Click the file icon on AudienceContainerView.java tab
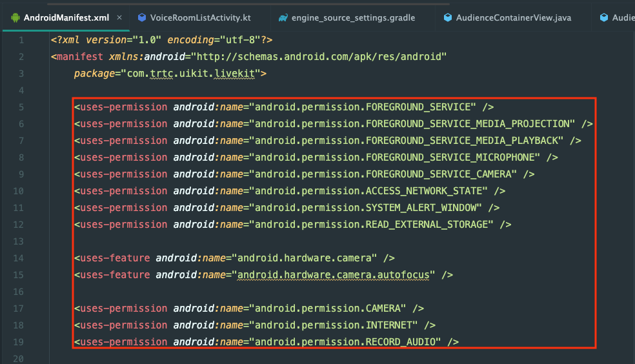Image resolution: width=635 pixels, height=364 pixels. click(448, 17)
